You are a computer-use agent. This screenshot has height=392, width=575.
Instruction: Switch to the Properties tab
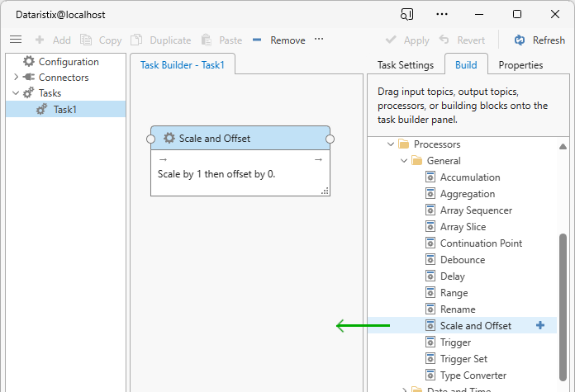[x=520, y=65]
